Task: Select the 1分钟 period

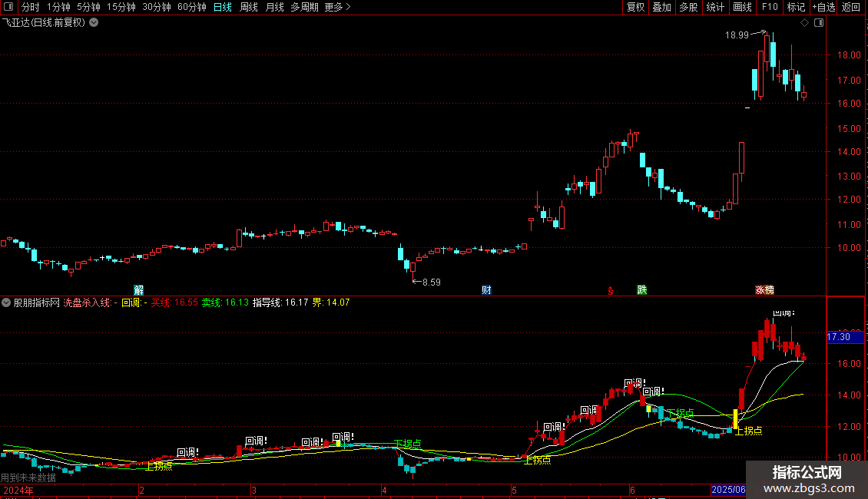Action: (x=58, y=7)
